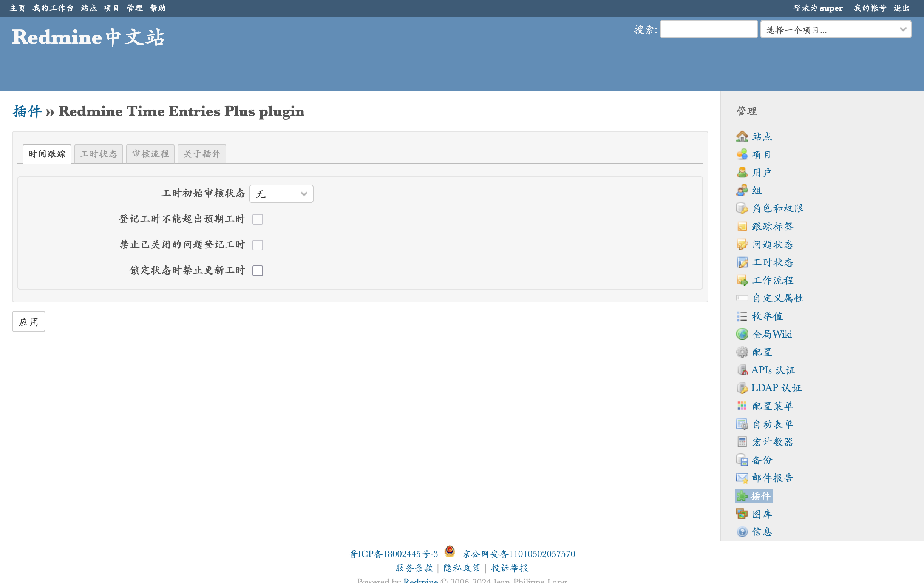Viewport: 924px width, 583px height.
Task: Click the envelope icon for 邮件报告
Action: click(x=742, y=478)
